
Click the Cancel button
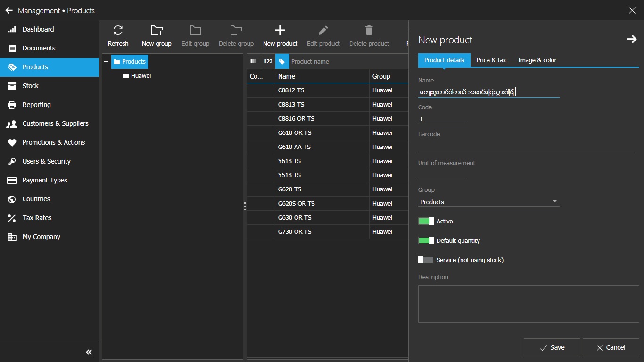[x=611, y=348]
